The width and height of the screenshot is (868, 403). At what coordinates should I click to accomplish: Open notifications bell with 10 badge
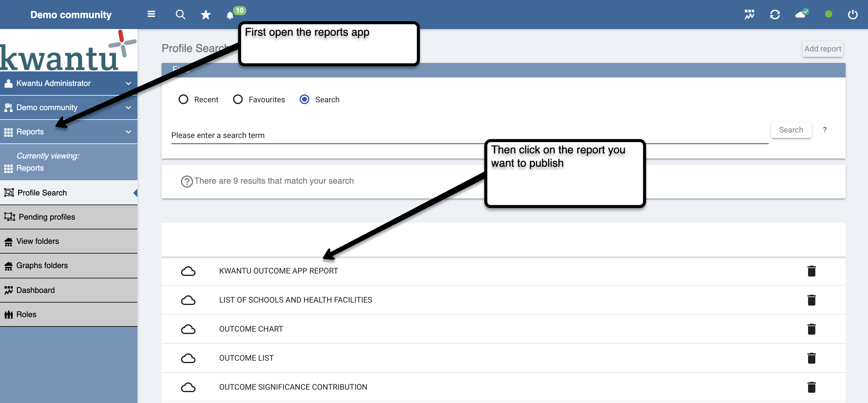coord(230,15)
